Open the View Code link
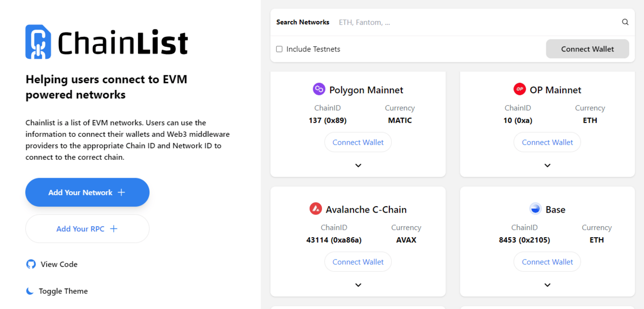 [59, 264]
